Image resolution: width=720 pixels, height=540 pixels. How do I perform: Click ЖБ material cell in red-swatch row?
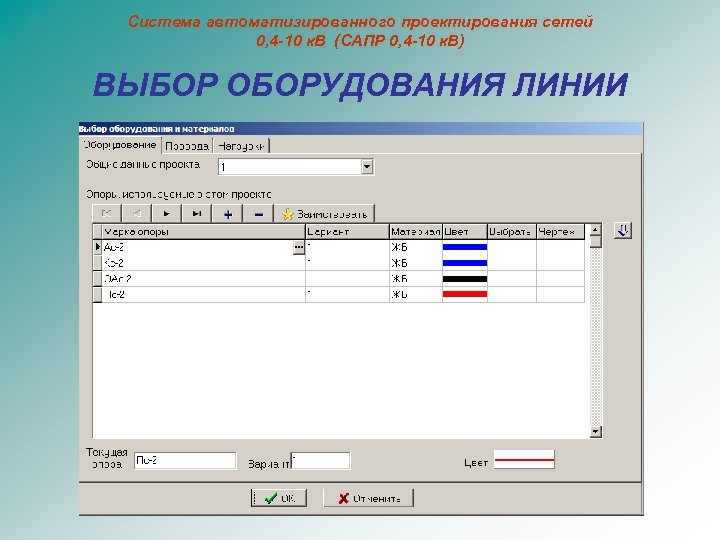[x=416, y=294]
